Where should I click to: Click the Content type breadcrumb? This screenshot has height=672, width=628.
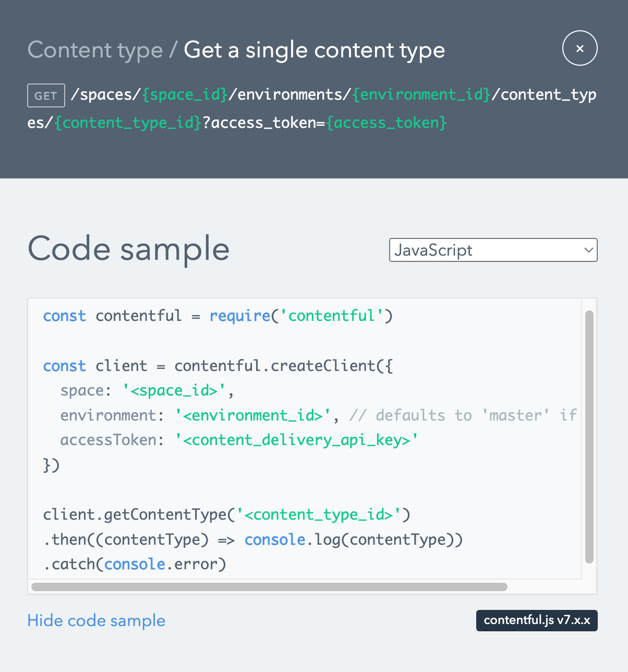point(95,50)
